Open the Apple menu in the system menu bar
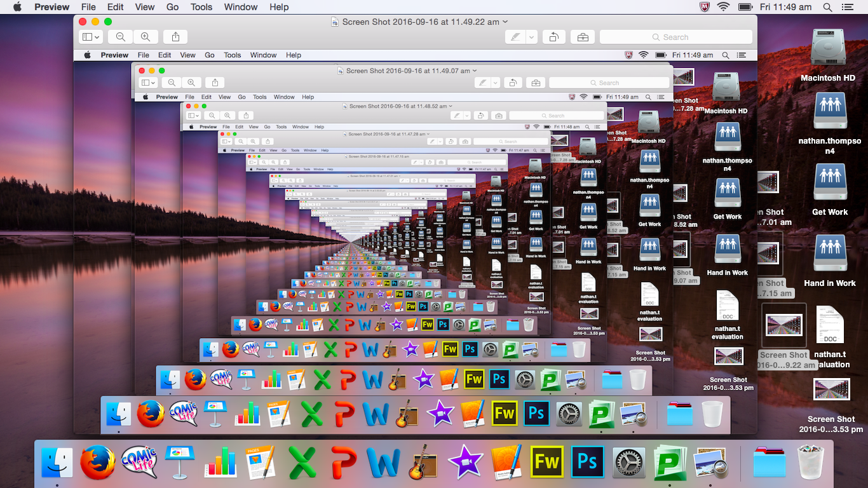 pos(17,7)
